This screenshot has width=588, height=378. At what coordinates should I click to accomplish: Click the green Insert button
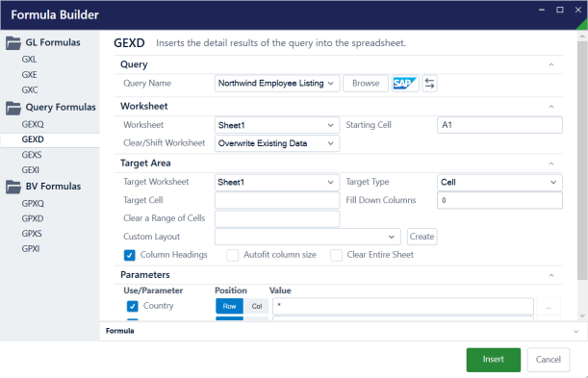tap(493, 360)
